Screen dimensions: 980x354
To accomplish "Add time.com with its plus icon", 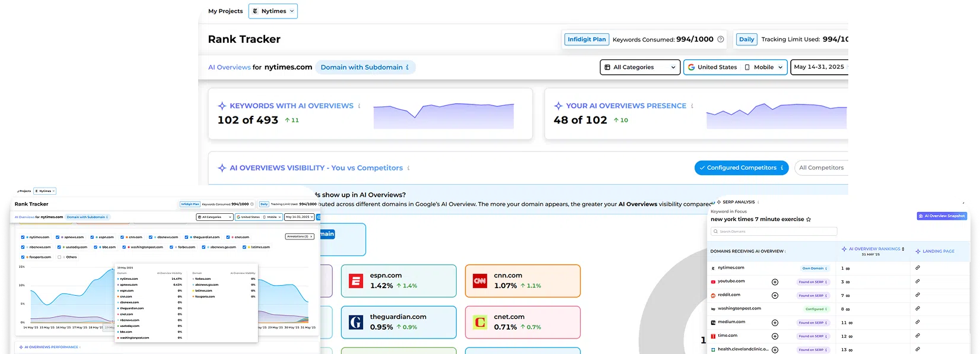I will point(775,336).
